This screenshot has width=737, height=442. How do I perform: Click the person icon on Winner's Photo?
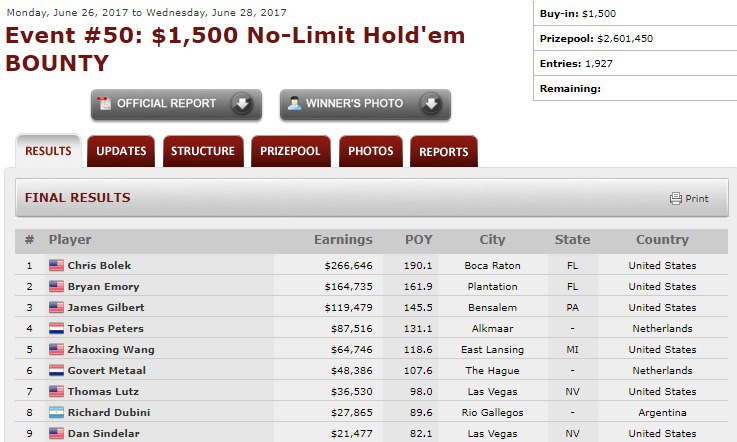click(294, 104)
